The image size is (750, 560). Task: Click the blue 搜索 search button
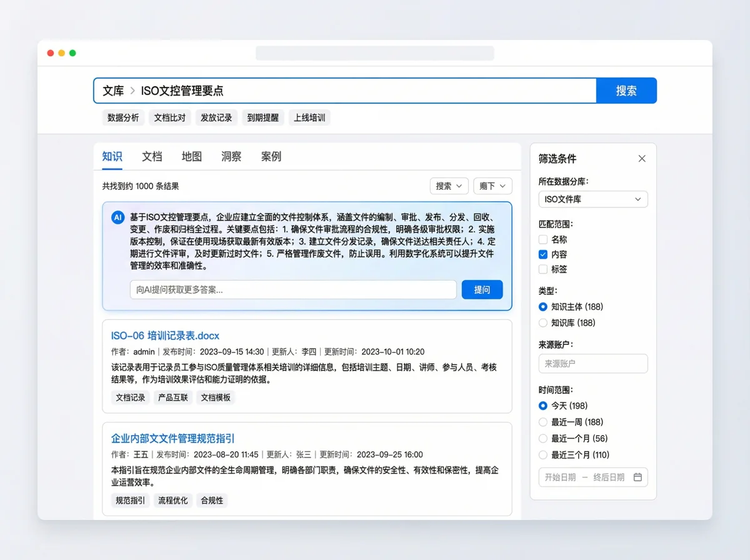point(626,90)
